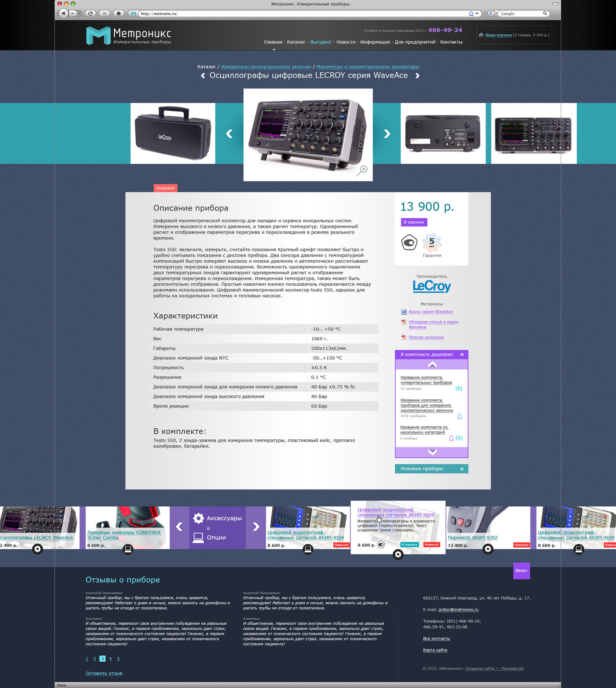The height and width of the screenshot is (688, 616).
Task: Open the Выгодно! menu item
Action: click(320, 42)
